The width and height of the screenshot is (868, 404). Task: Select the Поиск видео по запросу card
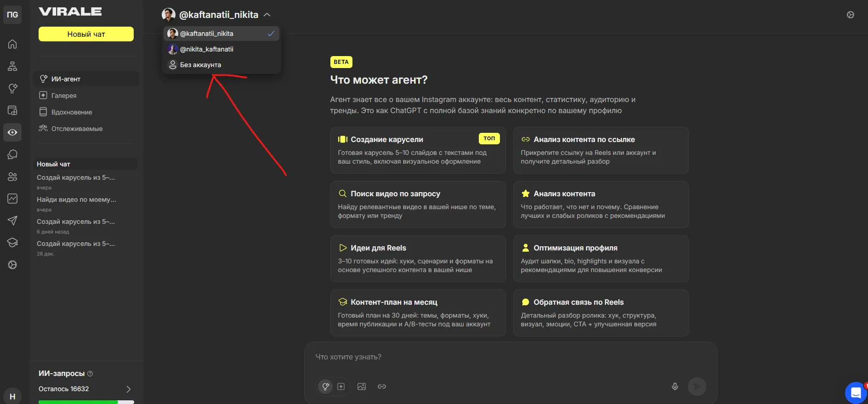point(418,205)
